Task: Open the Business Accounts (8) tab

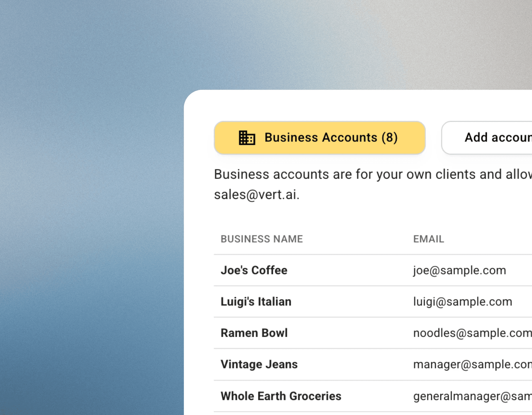Action: 320,138
